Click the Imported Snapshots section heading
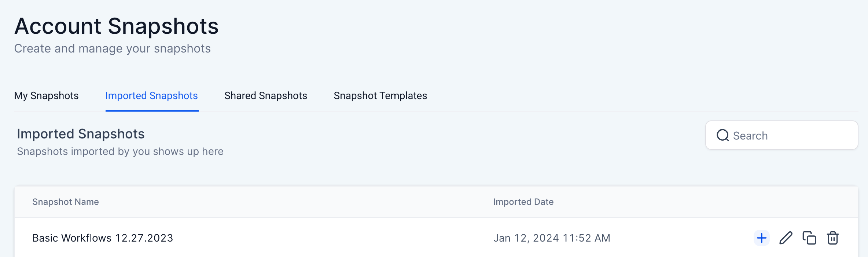 [x=81, y=134]
